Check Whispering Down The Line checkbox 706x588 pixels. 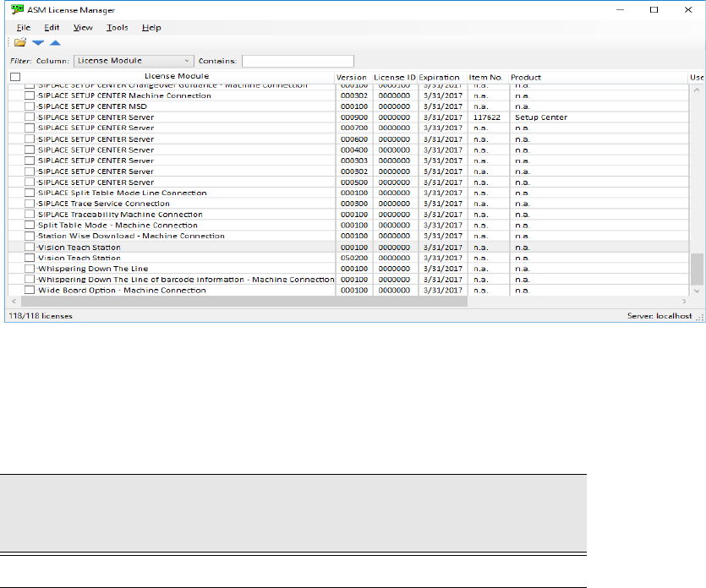[30, 269]
